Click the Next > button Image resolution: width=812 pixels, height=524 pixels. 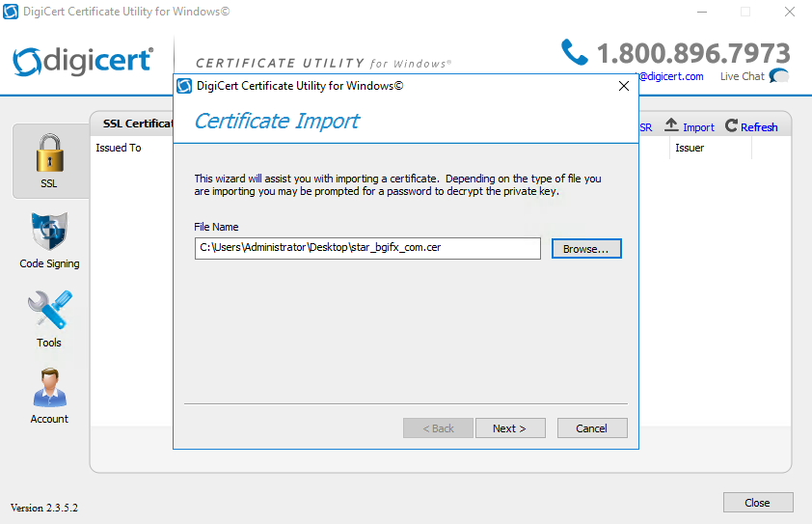pyautogui.click(x=510, y=428)
